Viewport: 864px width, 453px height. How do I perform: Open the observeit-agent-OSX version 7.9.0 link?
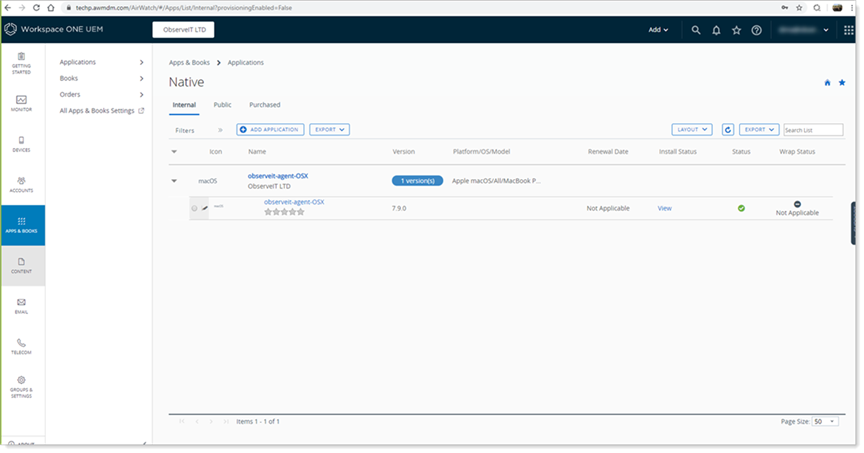click(x=294, y=202)
